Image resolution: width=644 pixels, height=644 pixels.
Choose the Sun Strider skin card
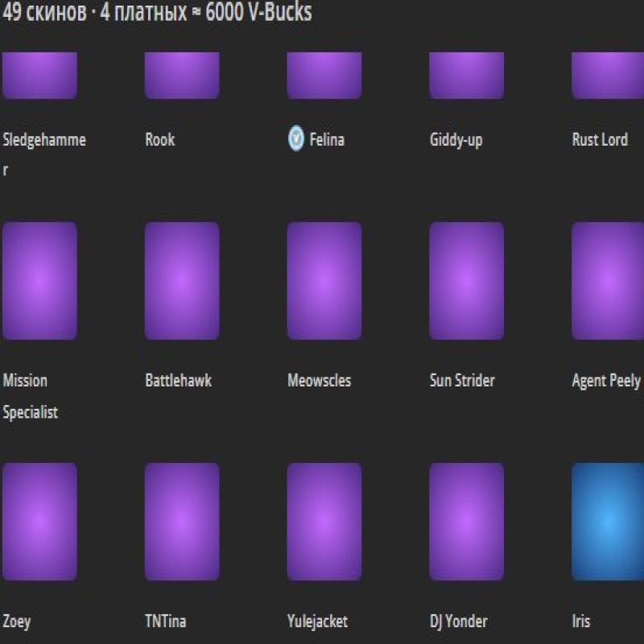pos(467,281)
